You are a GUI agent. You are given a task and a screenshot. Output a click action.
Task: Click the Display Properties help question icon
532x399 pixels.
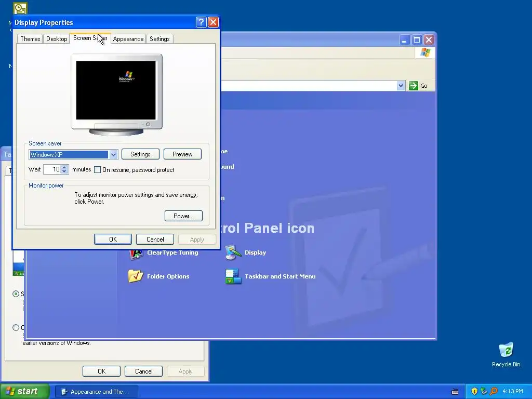pyautogui.click(x=201, y=22)
